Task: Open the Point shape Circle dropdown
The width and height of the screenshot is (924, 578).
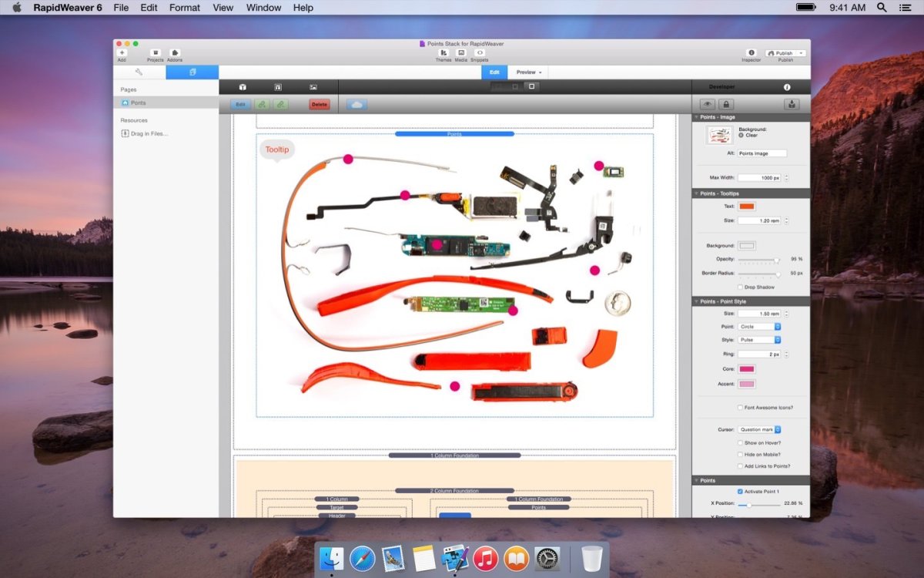Action: click(x=759, y=327)
